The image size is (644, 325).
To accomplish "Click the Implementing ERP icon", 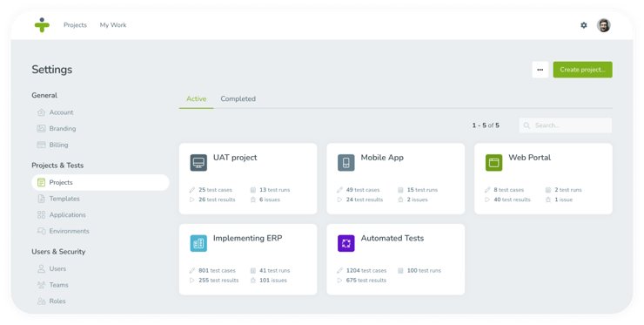I will 198,243.
